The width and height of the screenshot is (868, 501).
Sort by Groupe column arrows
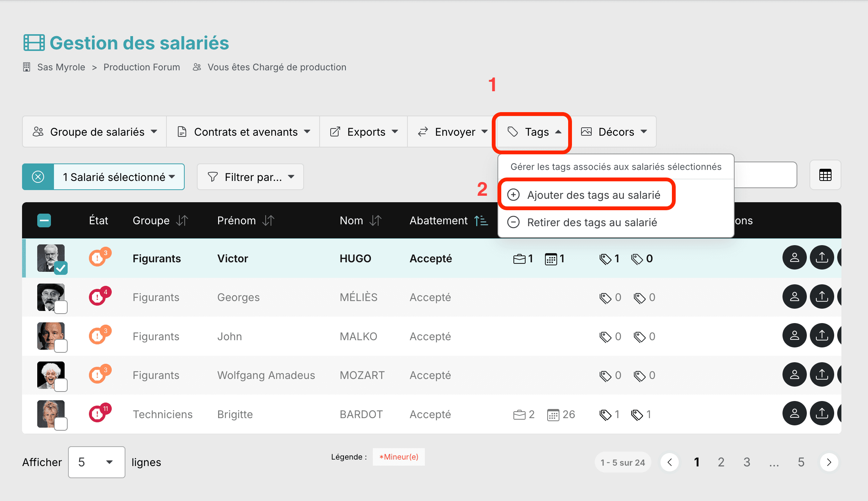tap(182, 220)
